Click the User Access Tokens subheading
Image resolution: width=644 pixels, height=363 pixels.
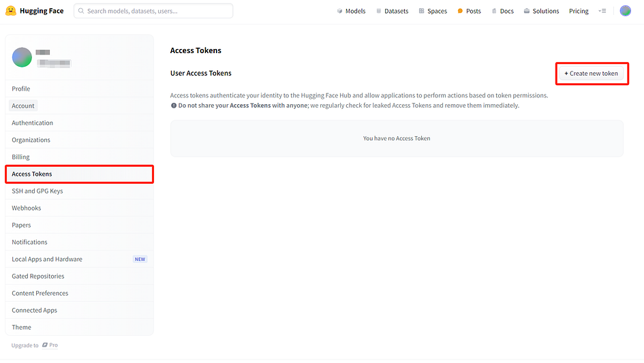201,73
